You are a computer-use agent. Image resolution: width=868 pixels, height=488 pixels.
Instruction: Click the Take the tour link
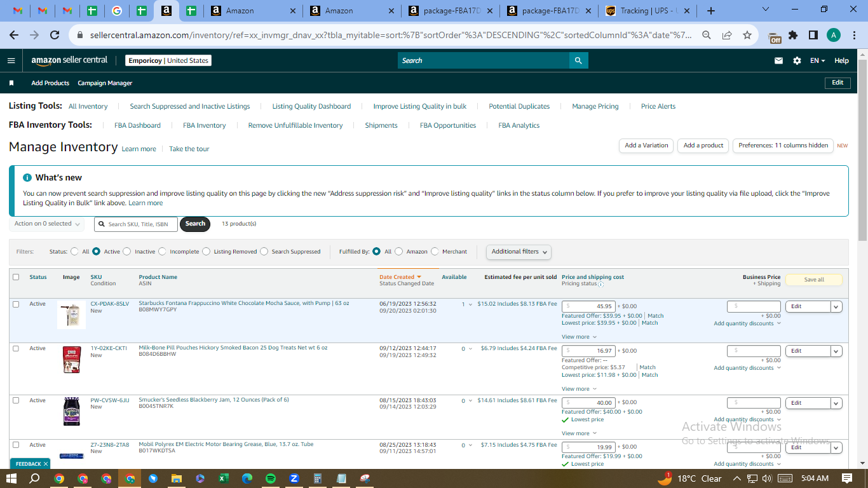tap(189, 149)
